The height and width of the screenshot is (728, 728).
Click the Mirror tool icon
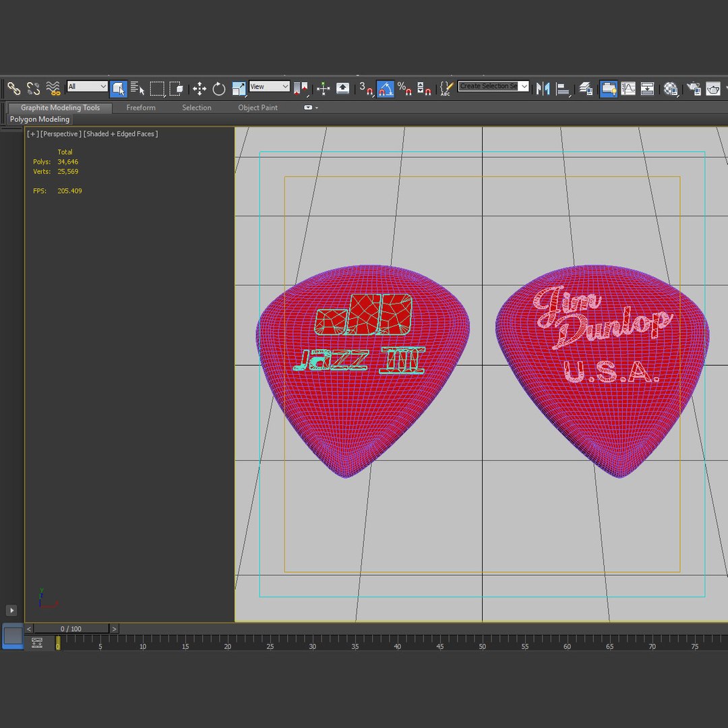click(543, 88)
